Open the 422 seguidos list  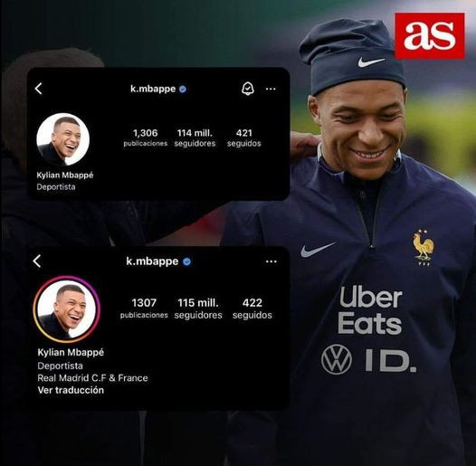(x=252, y=309)
